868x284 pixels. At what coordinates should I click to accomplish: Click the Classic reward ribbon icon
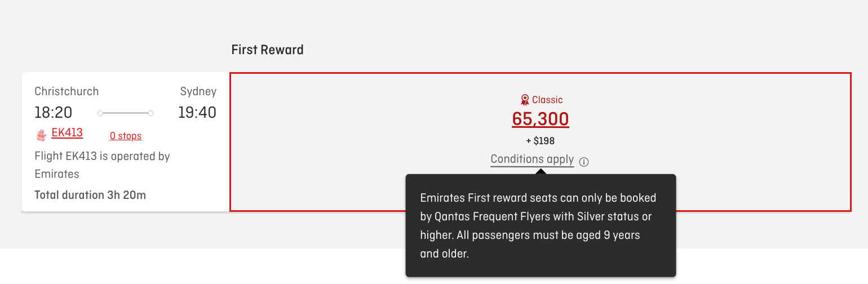pyautogui.click(x=525, y=100)
